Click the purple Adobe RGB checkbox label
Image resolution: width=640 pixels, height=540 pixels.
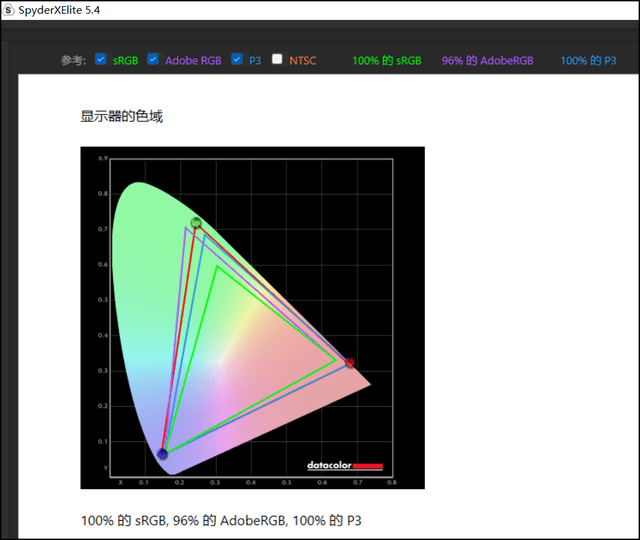pyautogui.click(x=193, y=61)
